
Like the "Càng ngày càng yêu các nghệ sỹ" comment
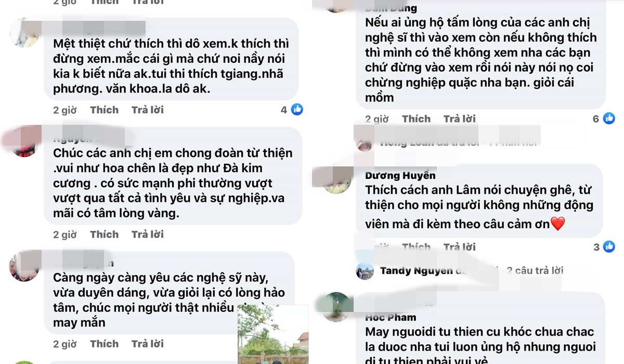[104, 344]
